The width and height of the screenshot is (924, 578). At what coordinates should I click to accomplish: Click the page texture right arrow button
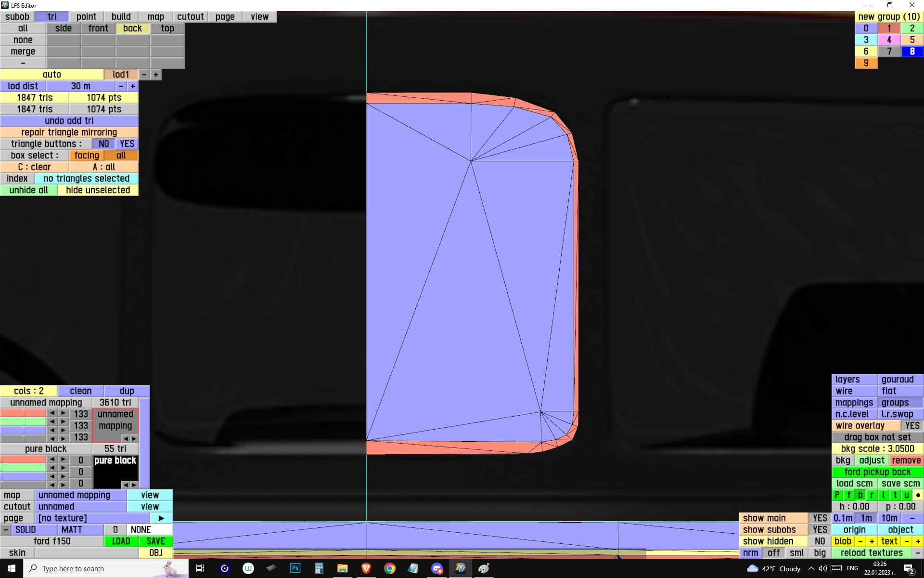(x=161, y=518)
